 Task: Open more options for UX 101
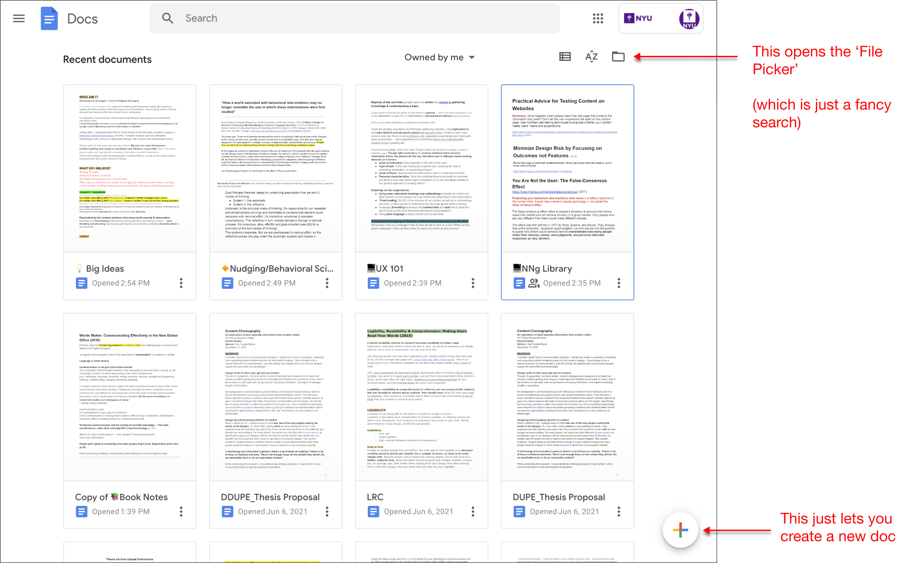tap(473, 283)
